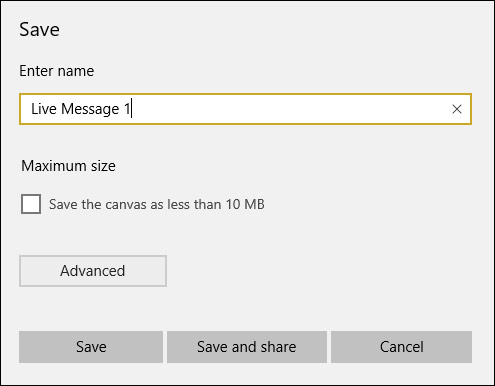Click the Enter name label

pos(57,71)
